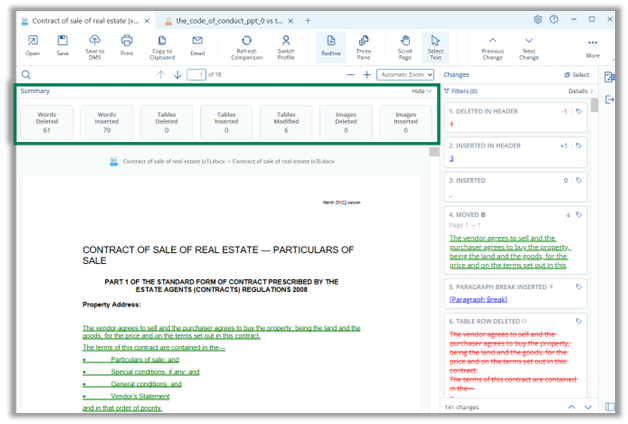This screenshot has height=424, width=628.
Task: Click the Tables Deleted card
Action: pyautogui.click(x=166, y=122)
